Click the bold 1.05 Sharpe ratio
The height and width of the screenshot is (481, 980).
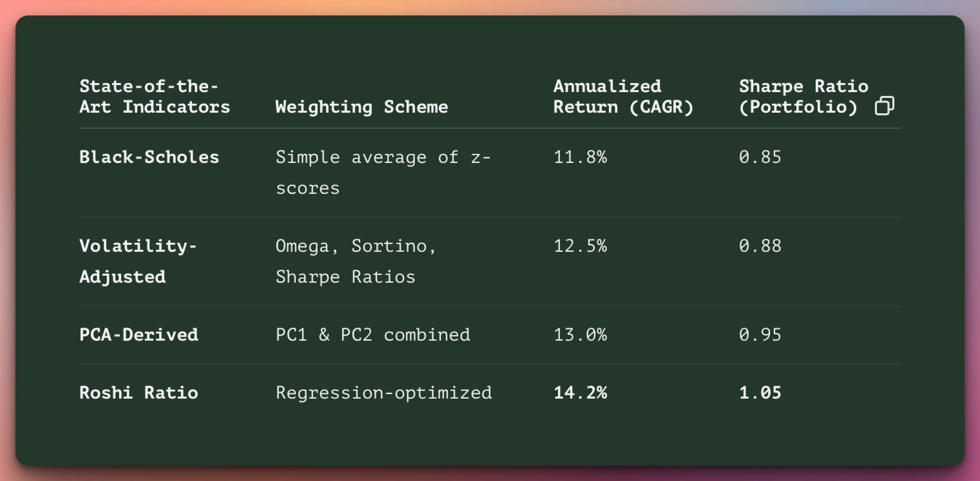click(760, 392)
